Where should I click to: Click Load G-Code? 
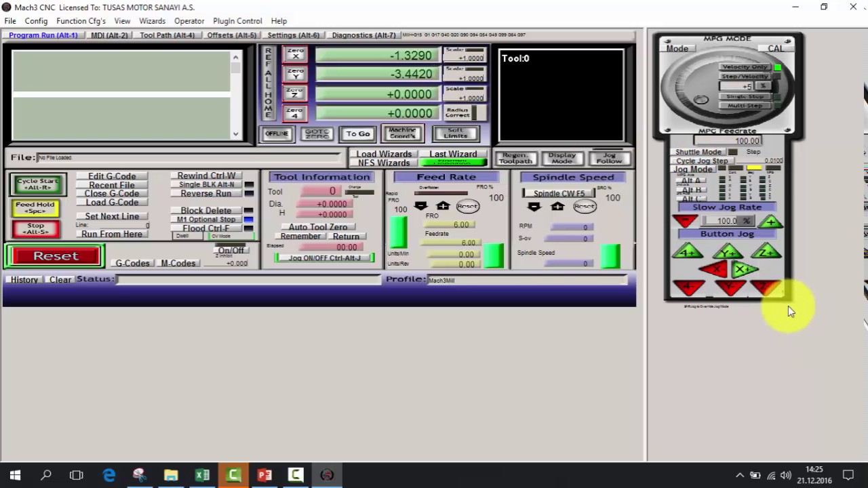[x=112, y=202]
